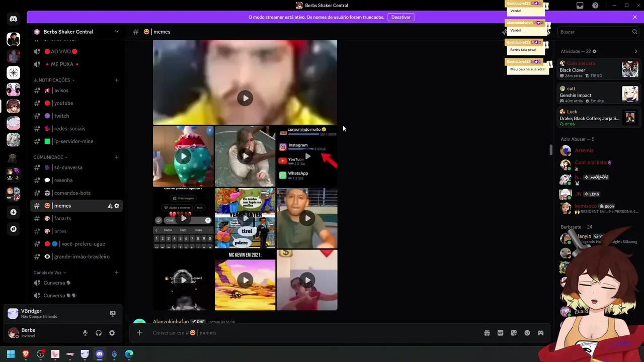Collapse the Canais de Voz category

pos(50,273)
